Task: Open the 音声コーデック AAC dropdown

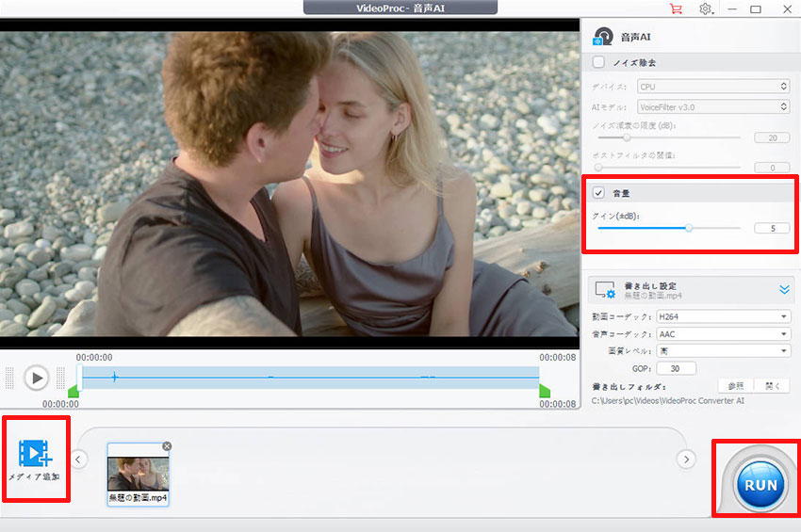Action: (724, 334)
